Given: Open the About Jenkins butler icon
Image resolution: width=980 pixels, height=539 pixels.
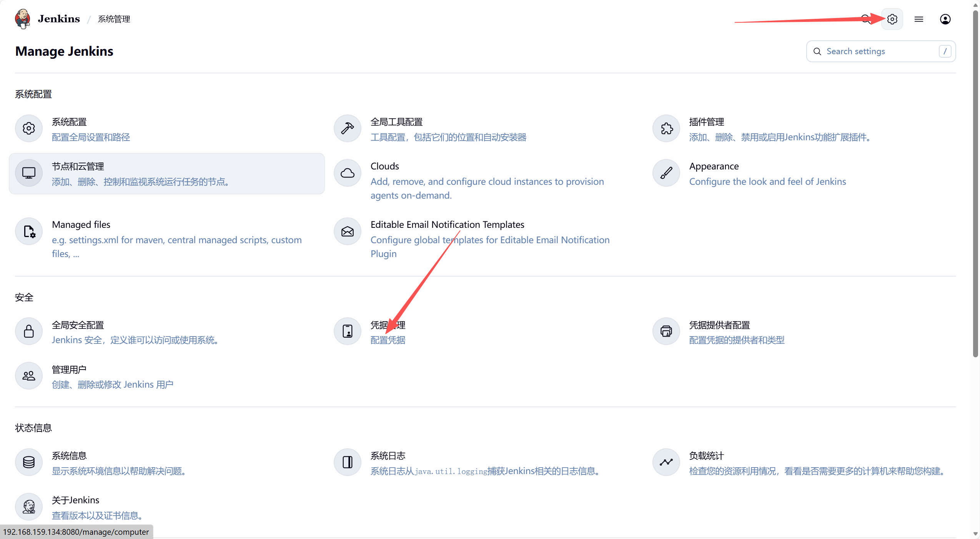Looking at the screenshot, I should point(29,506).
